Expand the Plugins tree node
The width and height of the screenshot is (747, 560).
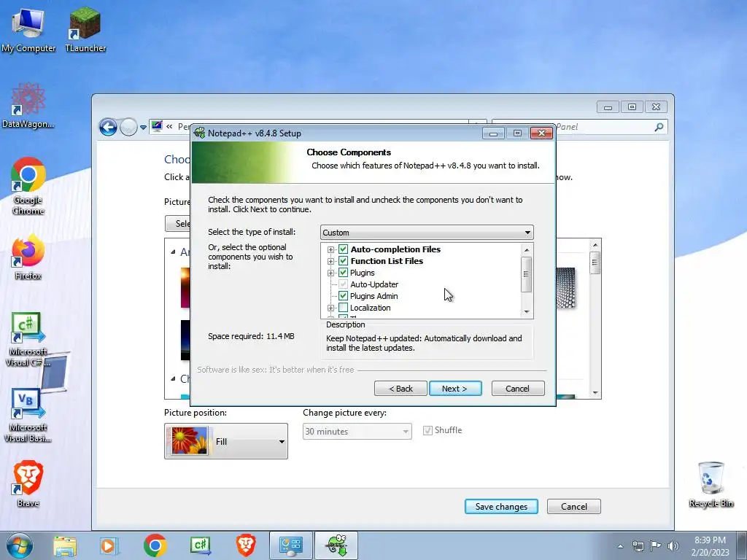330,273
